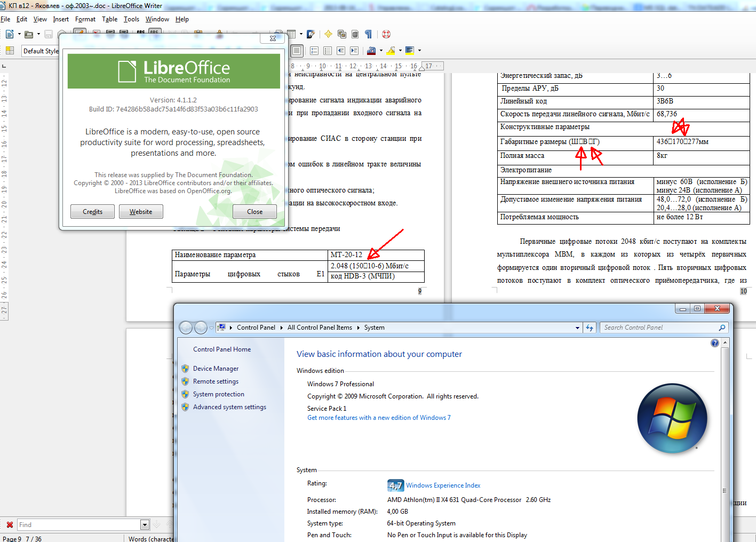The image size is (756, 542).
Task: Open the Format menu
Action: point(85,19)
